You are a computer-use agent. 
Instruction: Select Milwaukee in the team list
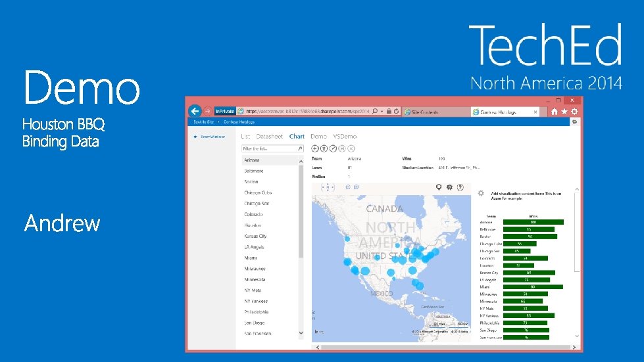[x=270, y=269]
